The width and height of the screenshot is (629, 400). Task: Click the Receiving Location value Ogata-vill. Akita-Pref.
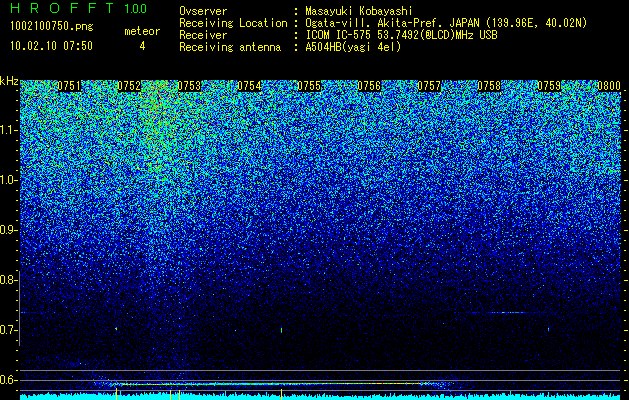click(375, 23)
